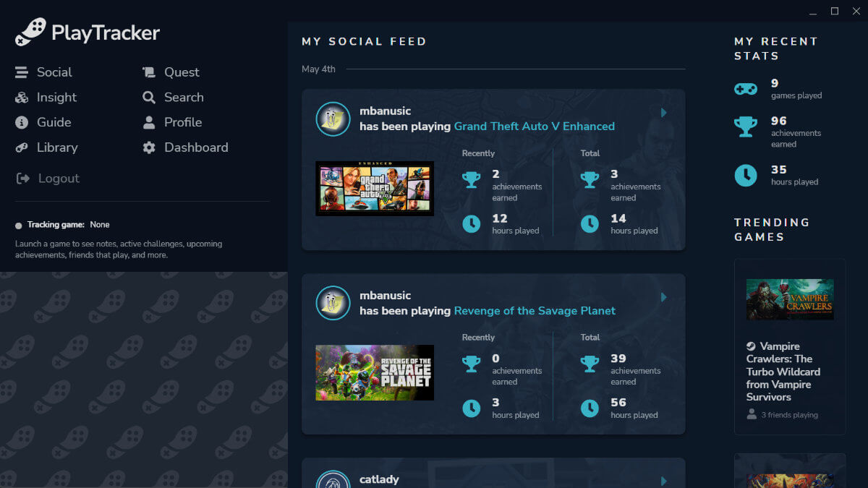This screenshot has height=488, width=868.
Task: Click mbanusic username on GTA V post
Action: point(385,111)
